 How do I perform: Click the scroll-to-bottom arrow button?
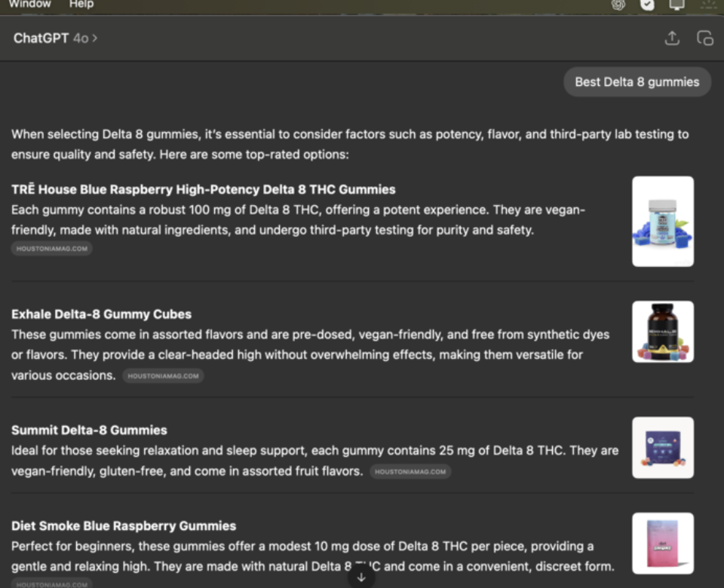point(361,577)
